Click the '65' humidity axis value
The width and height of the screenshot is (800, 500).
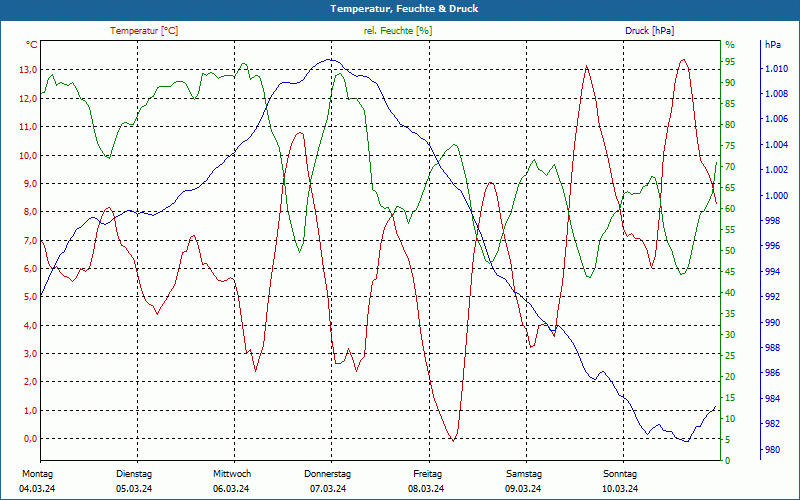[x=730, y=188]
